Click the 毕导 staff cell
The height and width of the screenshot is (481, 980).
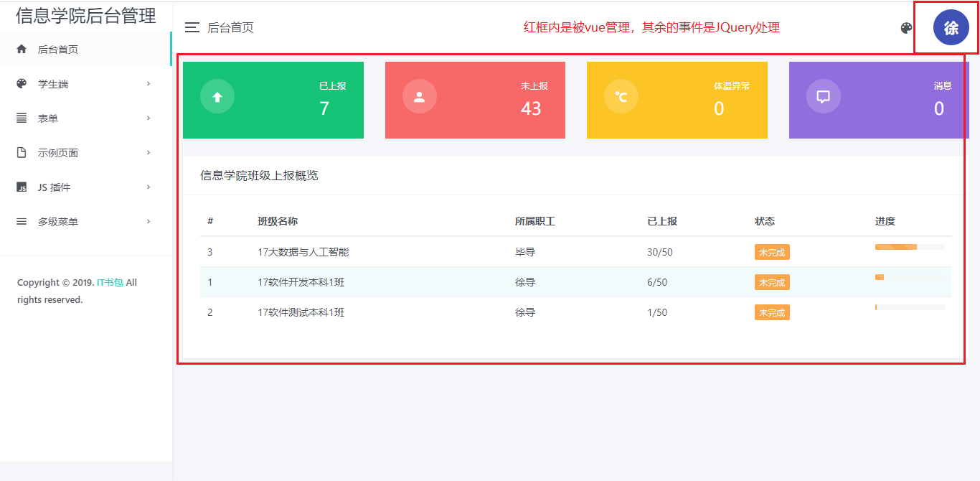point(525,252)
